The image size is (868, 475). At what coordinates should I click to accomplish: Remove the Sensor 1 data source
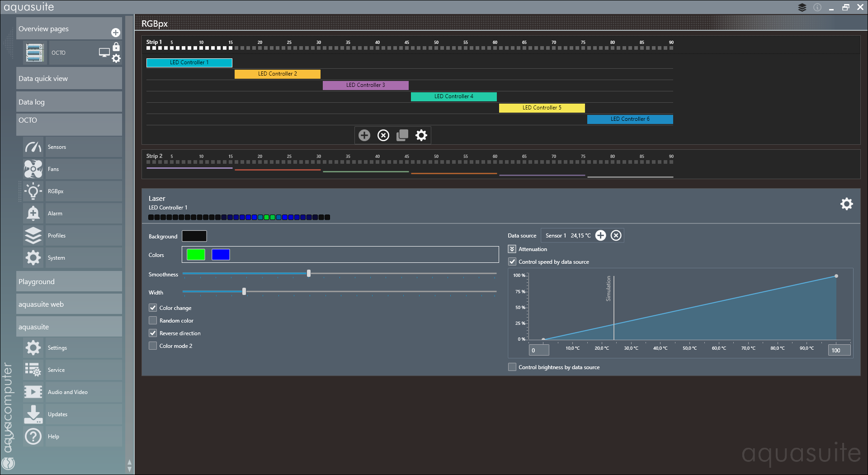click(616, 236)
